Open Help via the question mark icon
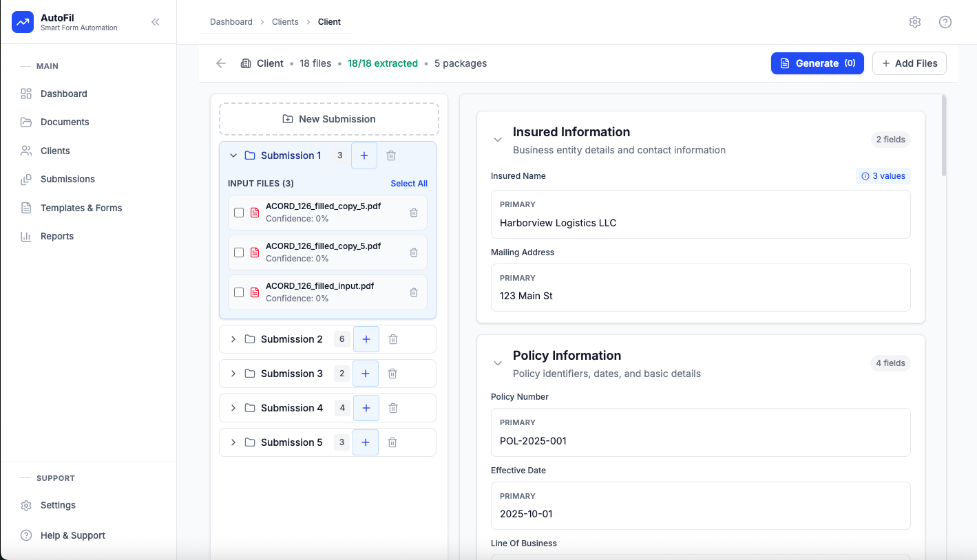Image resolution: width=977 pixels, height=560 pixels. tap(945, 21)
